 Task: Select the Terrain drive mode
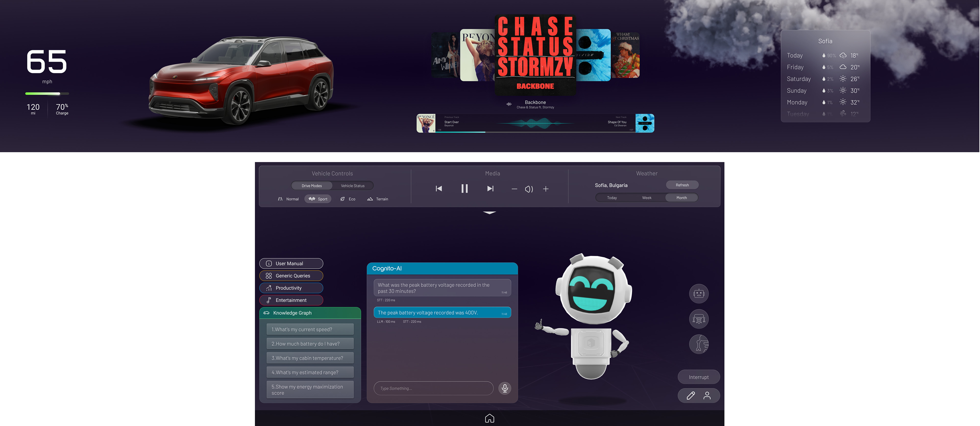(378, 199)
